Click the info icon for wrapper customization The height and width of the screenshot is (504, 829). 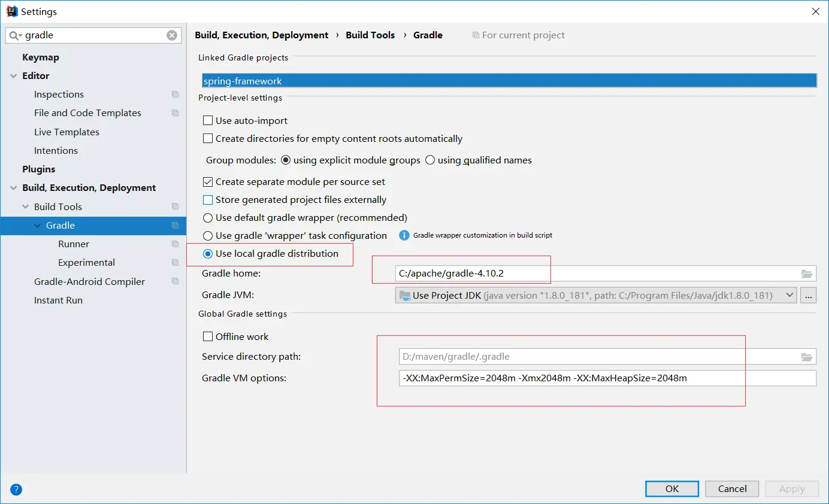point(404,235)
